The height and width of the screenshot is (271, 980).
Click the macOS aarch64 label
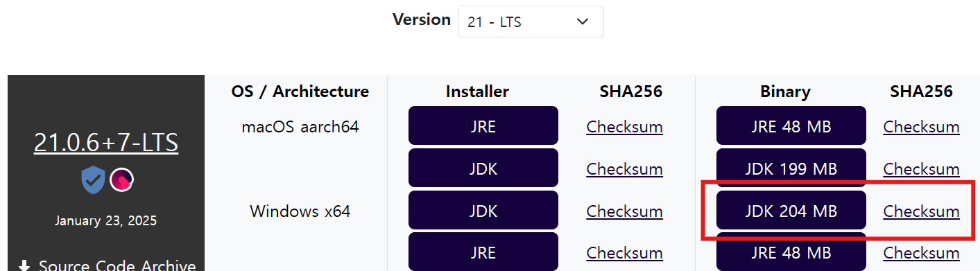point(300,127)
